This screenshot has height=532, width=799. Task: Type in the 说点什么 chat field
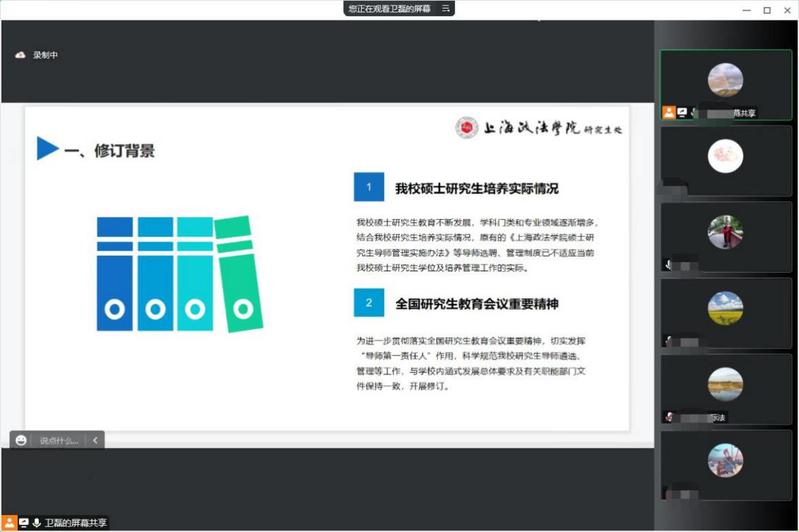(x=58, y=440)
